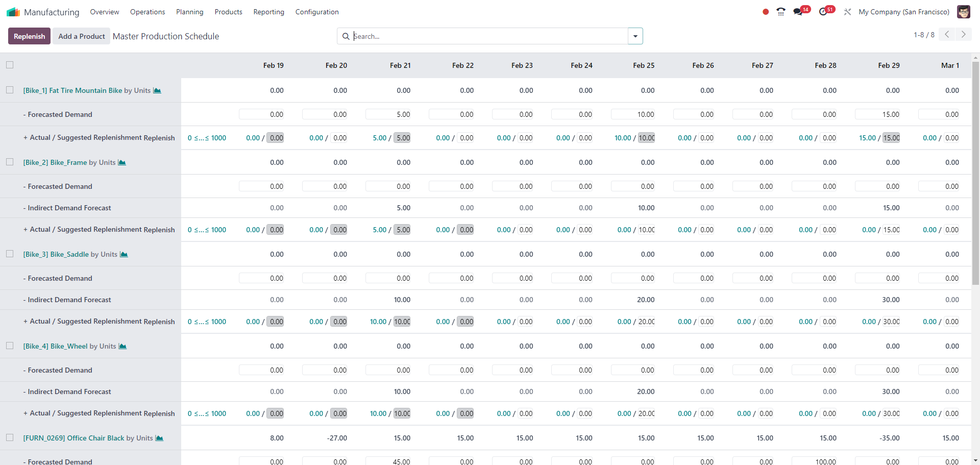The width and height of the screenshot is (980, 465).
Task: Open the Operations menu
Action: [148, 12]
